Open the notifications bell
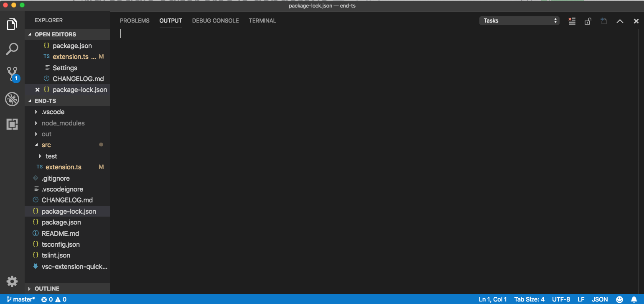 634,299
